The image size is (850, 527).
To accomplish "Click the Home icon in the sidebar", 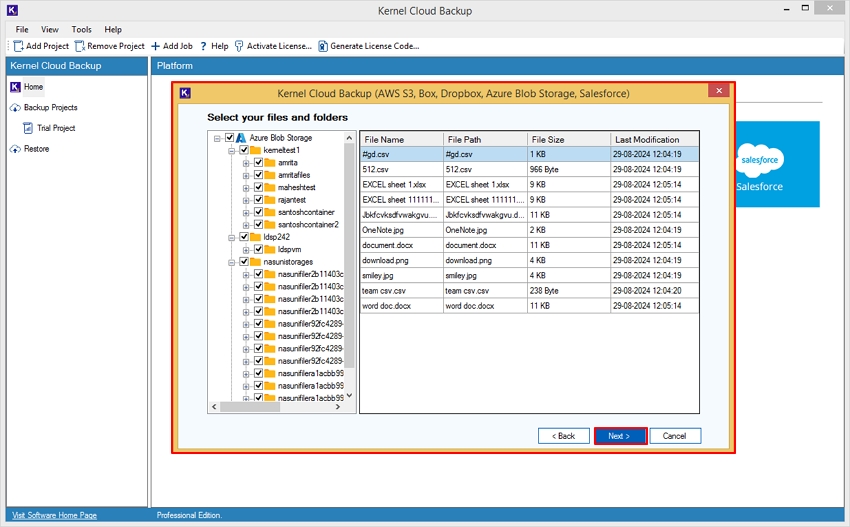I will point(15,87).
